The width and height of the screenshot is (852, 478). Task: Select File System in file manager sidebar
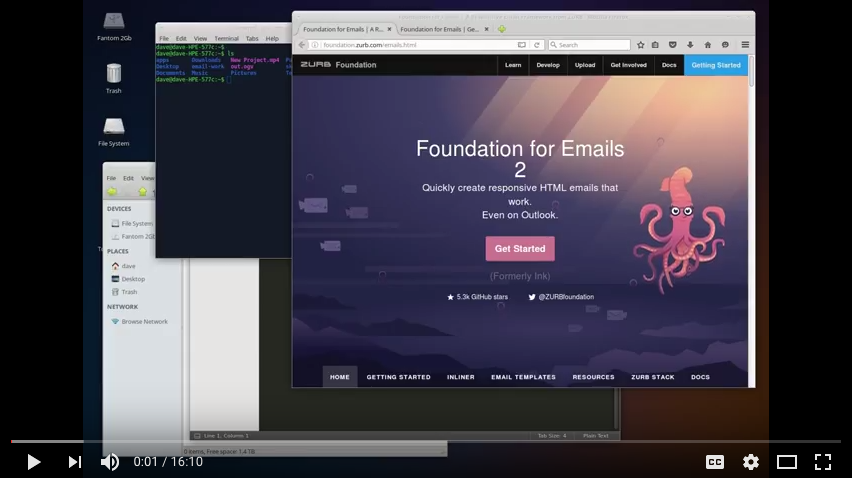[x=131, y=223]
